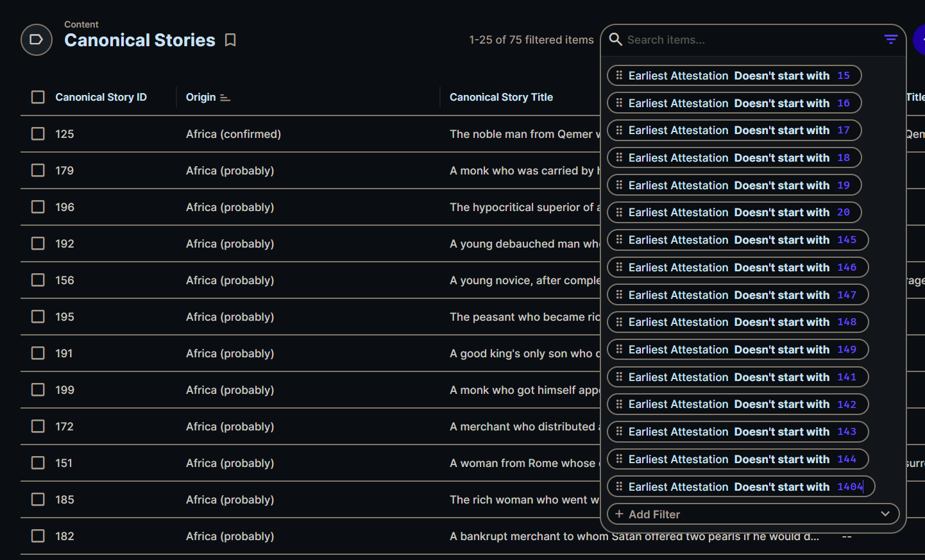Viewport: 925px width, 560px height.
Task: Click the drag handle on the 'Doesn't start with 148' filter
Action: pyautogui.click(x=620, y=322)
